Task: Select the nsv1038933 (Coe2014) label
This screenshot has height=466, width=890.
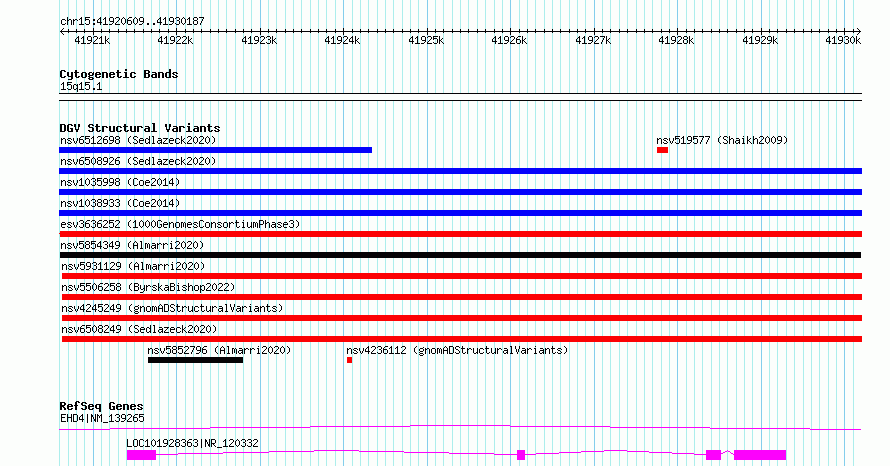Action: pos(120,203)
